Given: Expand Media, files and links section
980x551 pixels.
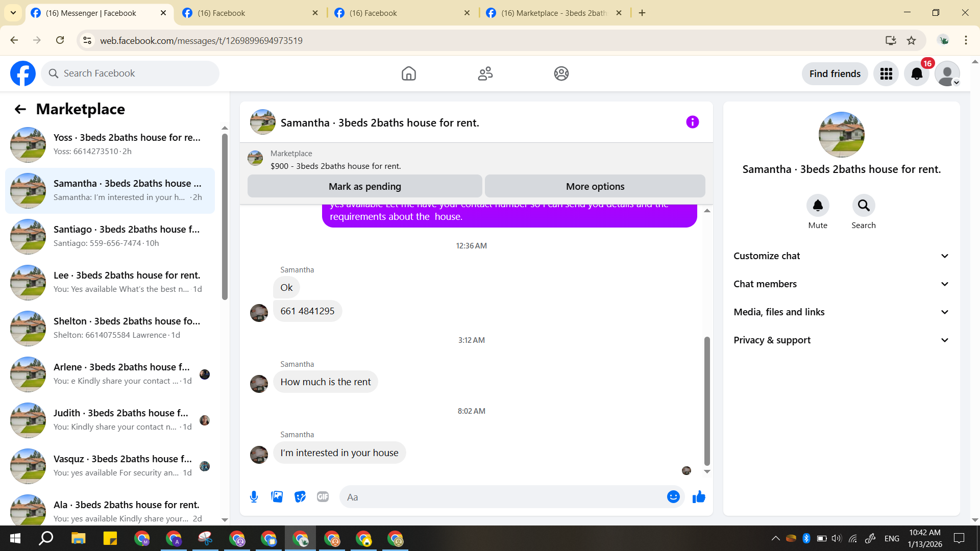Looking at the screenshot, I should tap(841, 312).
